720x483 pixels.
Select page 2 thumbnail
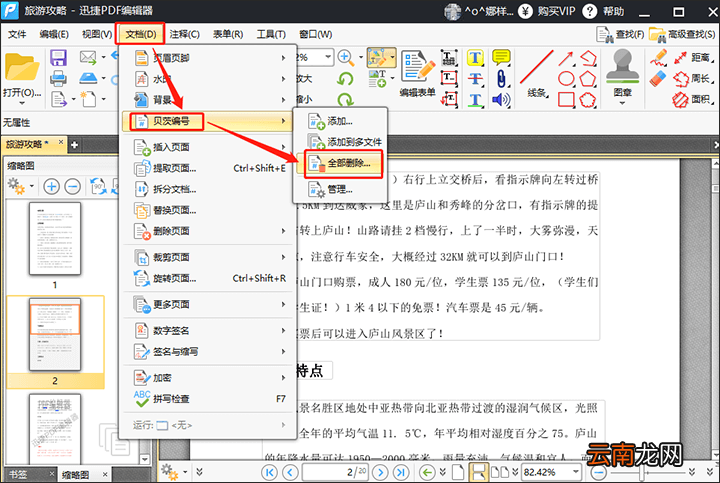(x=55, y=334)
